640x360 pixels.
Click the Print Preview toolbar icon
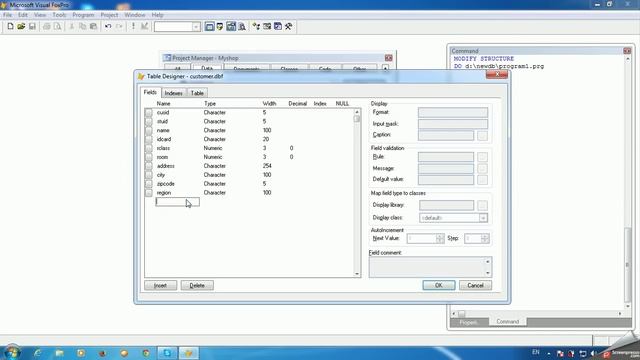tap(58, 27)
